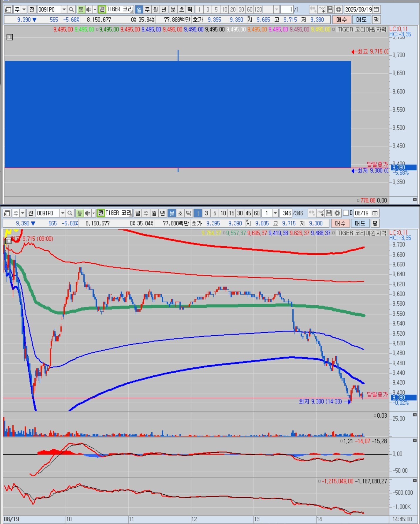Open stock code 0091P0 dropdown in upper chart
420x524 pixels.
point(64,9)
